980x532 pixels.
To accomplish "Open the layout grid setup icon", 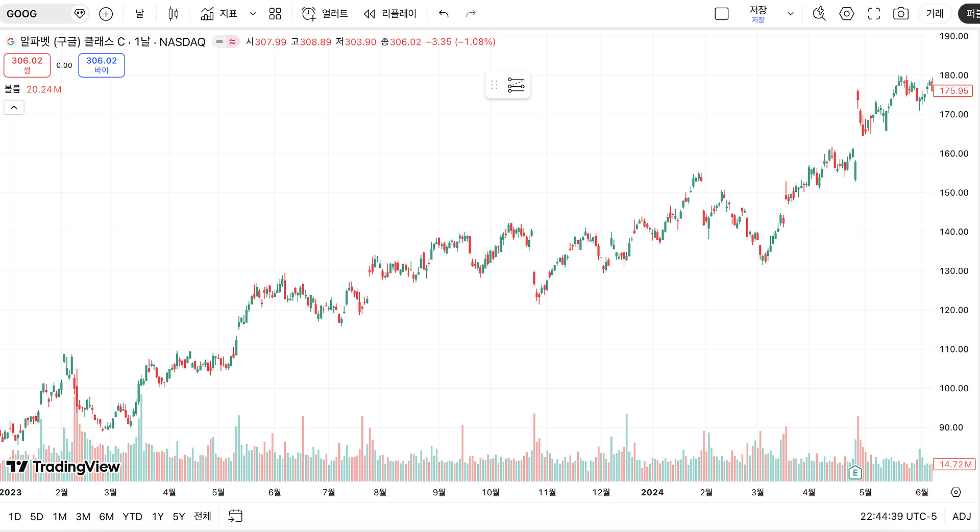I will (x=275, y=14).
